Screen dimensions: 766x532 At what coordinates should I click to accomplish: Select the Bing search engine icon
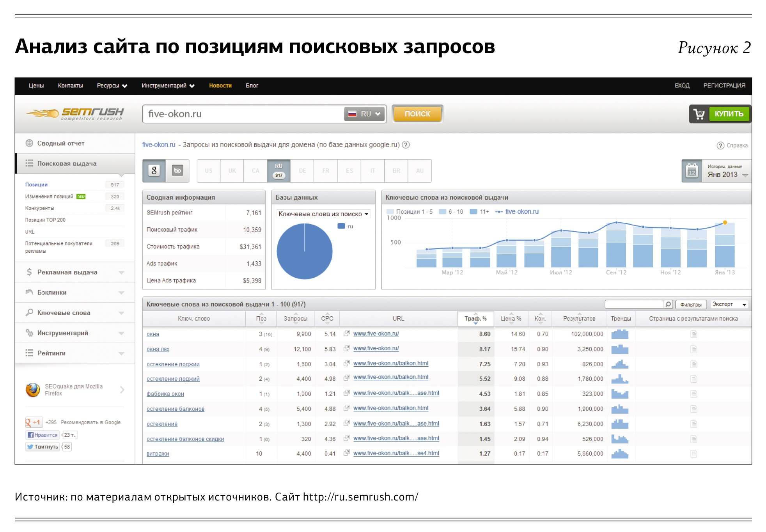(177, 170)
